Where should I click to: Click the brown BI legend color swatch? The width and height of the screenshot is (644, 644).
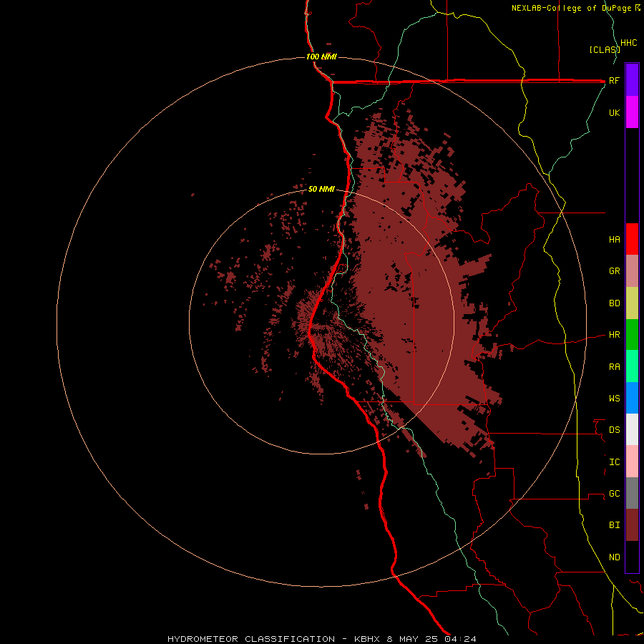click(x=632, y=525)
